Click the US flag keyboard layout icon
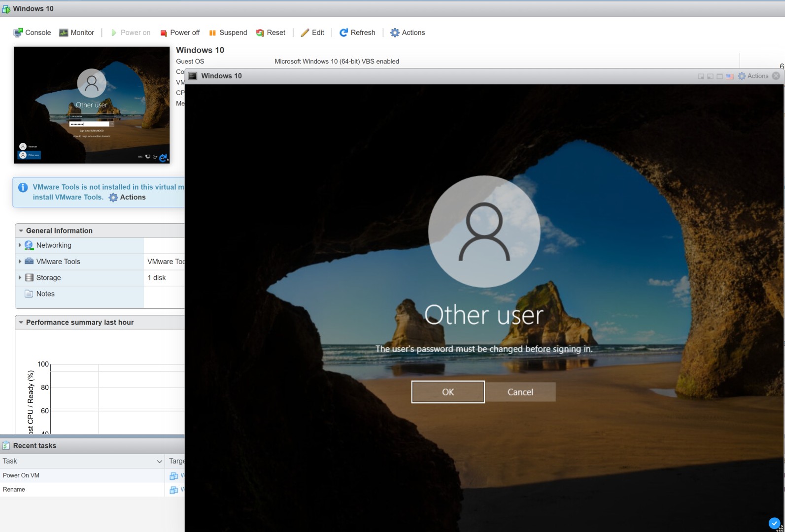Screen dimensions: 785x532 (x=730, y=76)
